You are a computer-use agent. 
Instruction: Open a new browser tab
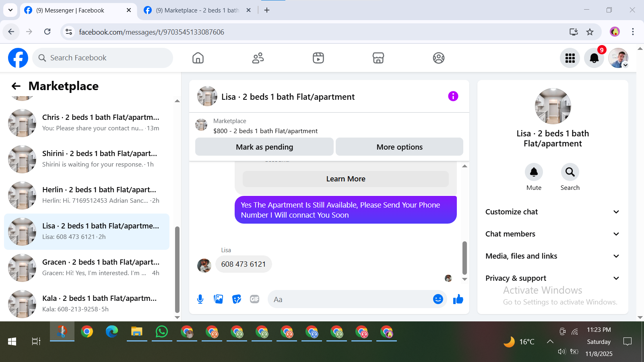click(267, 10)
